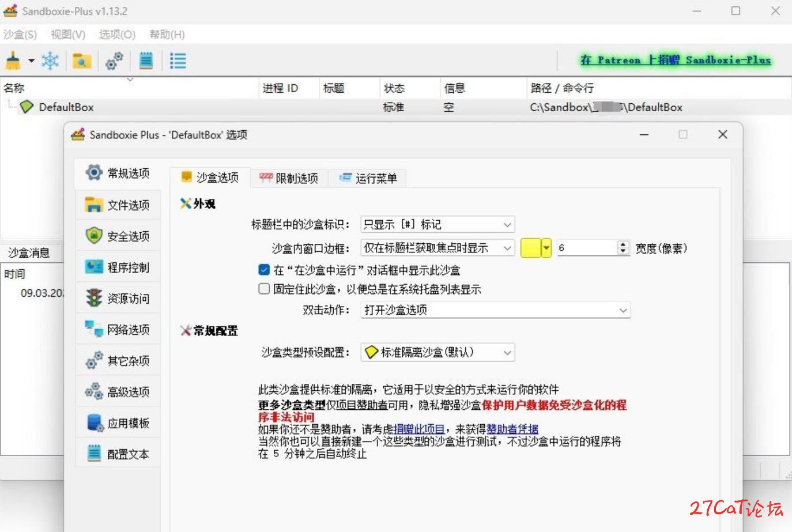Click the 赞助者凭据 link

[512, 429]
